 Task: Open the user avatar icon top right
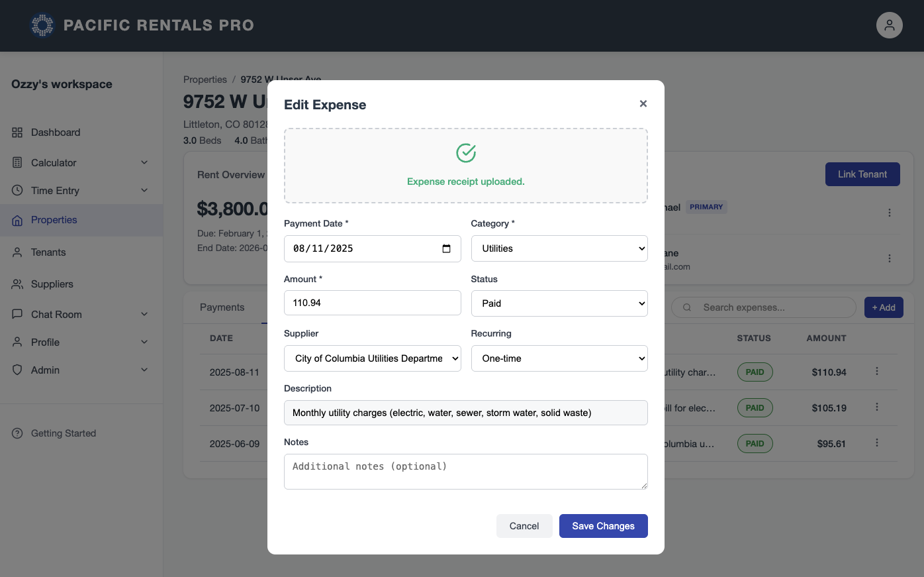point(889,25)
